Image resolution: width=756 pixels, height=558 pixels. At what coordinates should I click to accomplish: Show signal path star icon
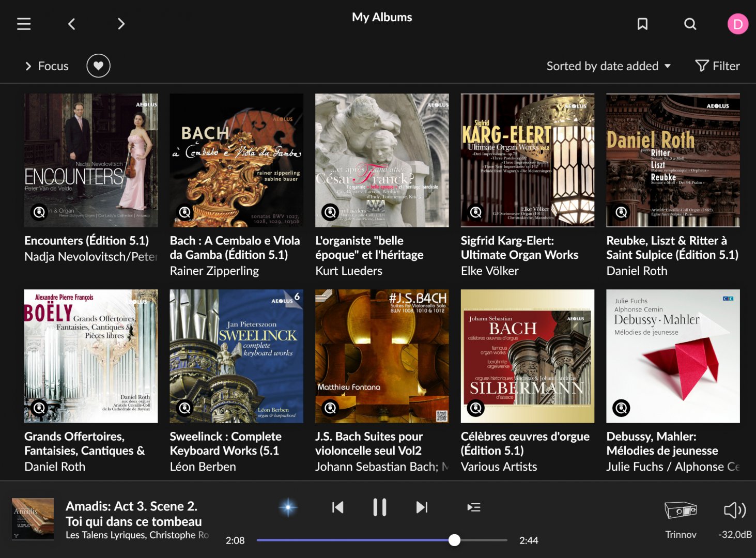pyautogui.click(x=288, y=507)
